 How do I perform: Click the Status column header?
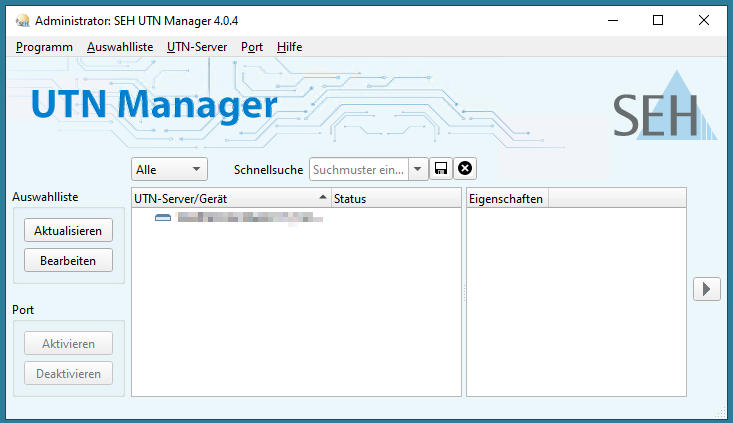coord(396,198)
